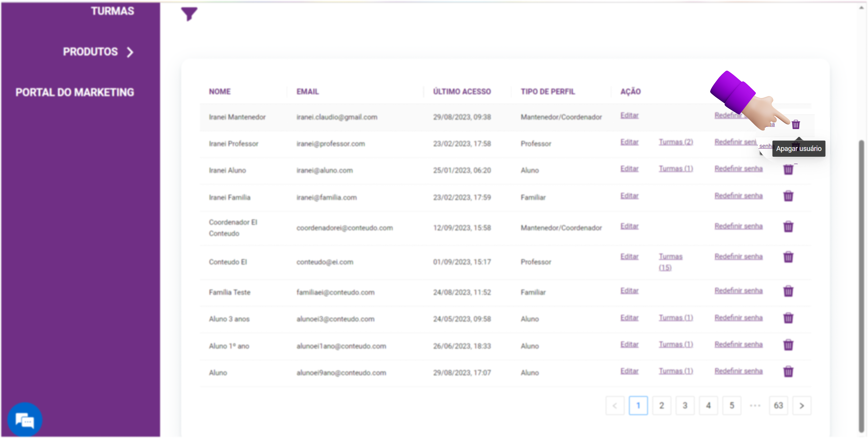
Task: Delete user Aluno 3 anos
Action: click(788, 318)
